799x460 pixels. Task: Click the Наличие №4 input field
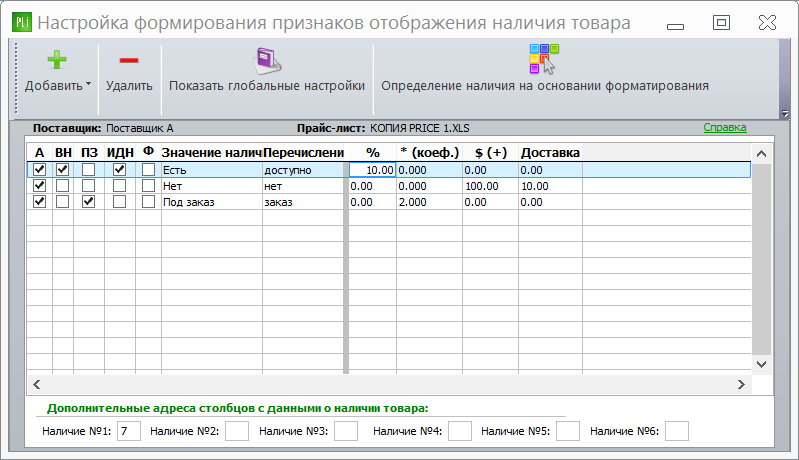[460, 431]
